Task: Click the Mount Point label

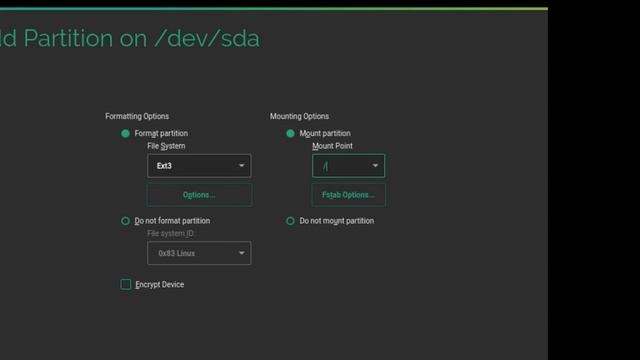Action: coord(332,146)
